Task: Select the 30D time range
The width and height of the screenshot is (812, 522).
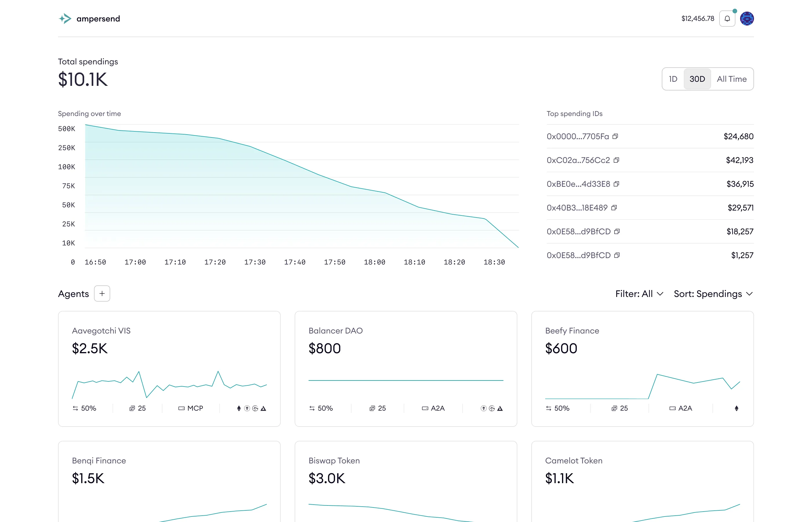Action: point(697,79)
